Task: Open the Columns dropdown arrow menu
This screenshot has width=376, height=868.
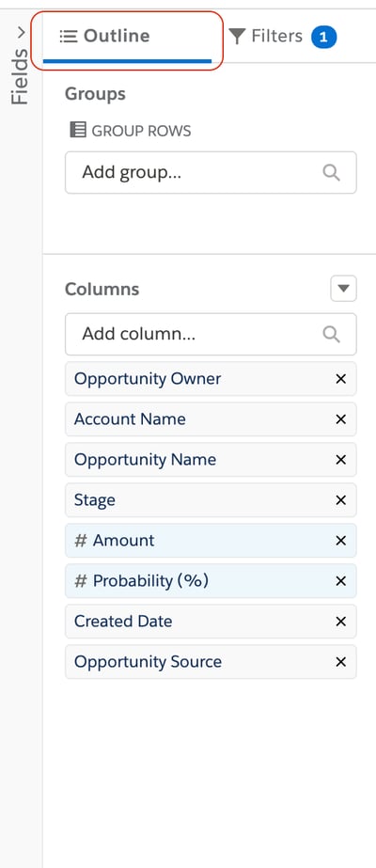Action: [x=343, y=289]
